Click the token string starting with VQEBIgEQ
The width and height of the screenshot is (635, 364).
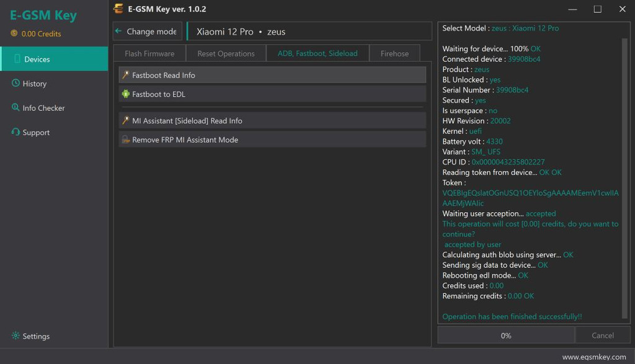tap(530, 198)
